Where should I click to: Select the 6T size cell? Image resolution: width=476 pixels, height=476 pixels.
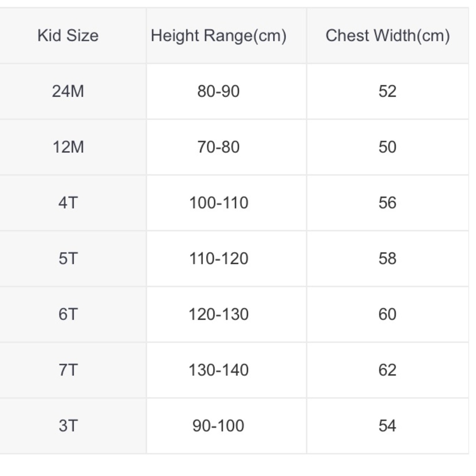point(68,315)
